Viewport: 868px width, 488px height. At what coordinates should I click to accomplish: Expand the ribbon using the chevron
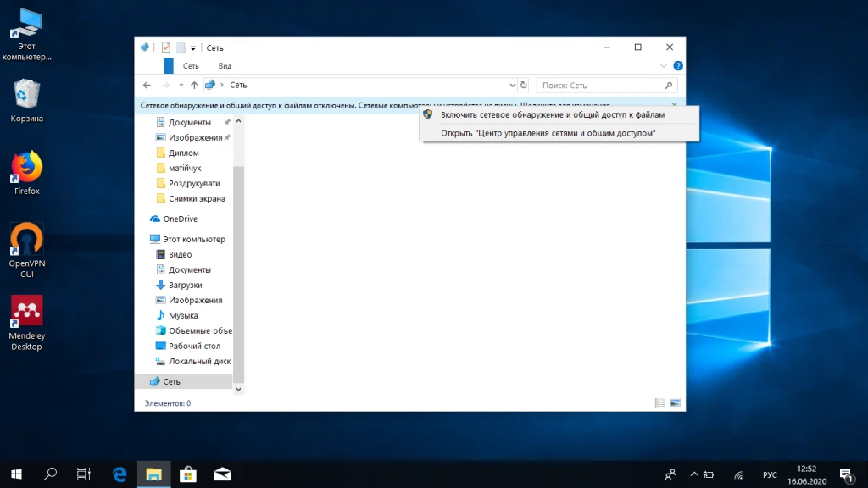664,66
